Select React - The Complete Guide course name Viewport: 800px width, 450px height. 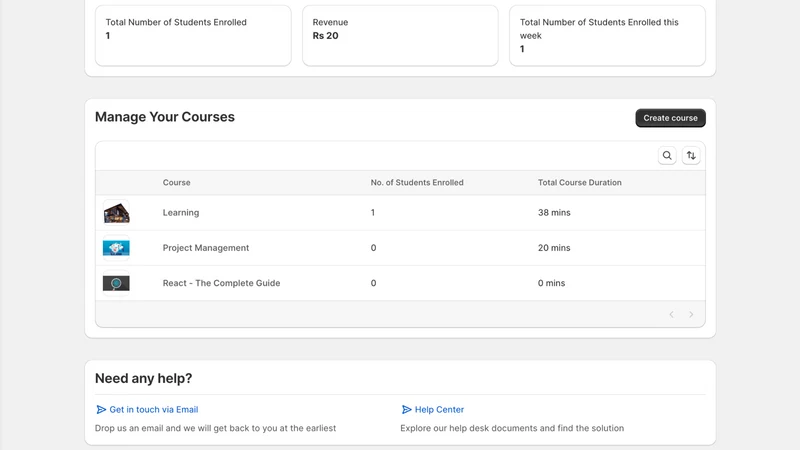tap(221, 283)
